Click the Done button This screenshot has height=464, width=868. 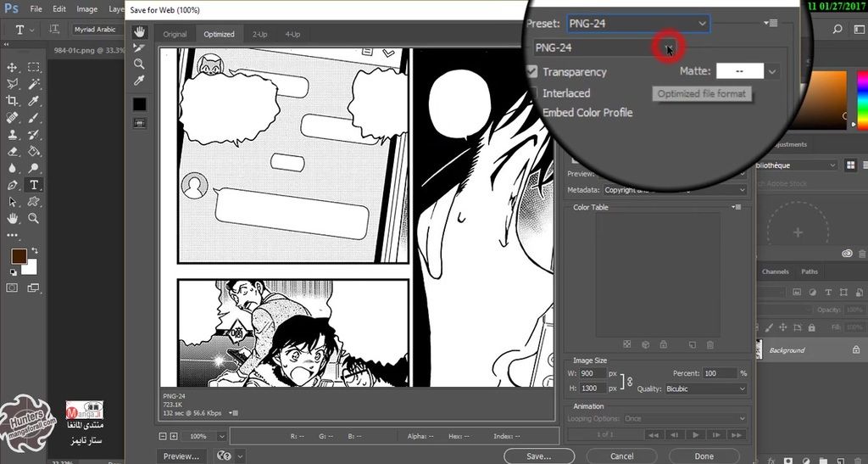click(x=704, y=456)
